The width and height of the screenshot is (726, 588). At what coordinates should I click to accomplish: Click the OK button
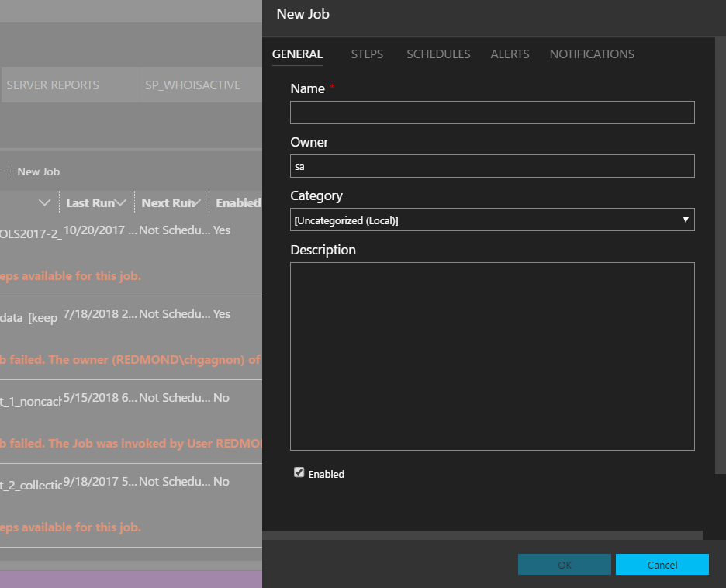pyautogui.click(x=564, y=565)
